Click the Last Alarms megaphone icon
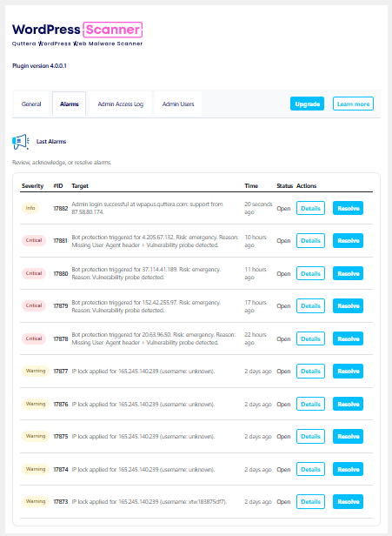The image size is (392, 536). coord(21,142)
